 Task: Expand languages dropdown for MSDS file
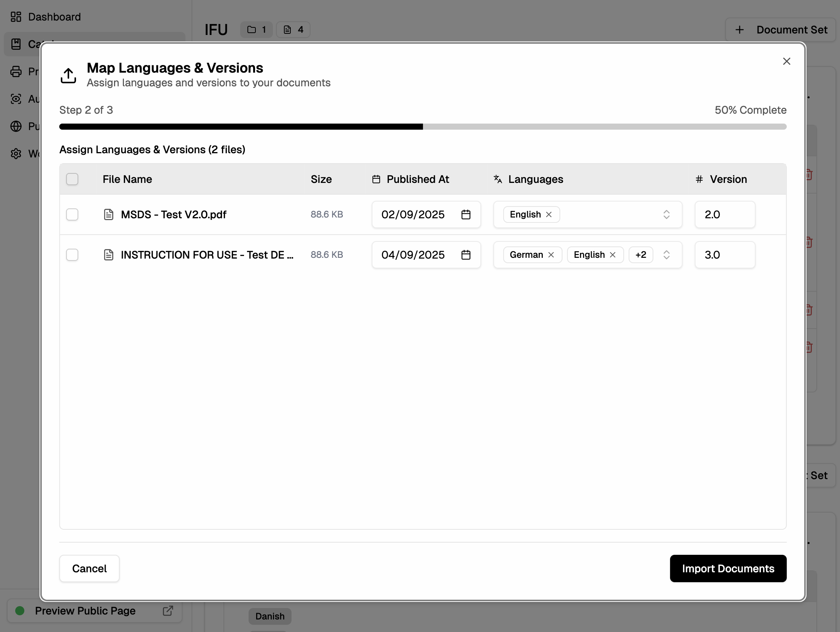(x=666, y=214)
